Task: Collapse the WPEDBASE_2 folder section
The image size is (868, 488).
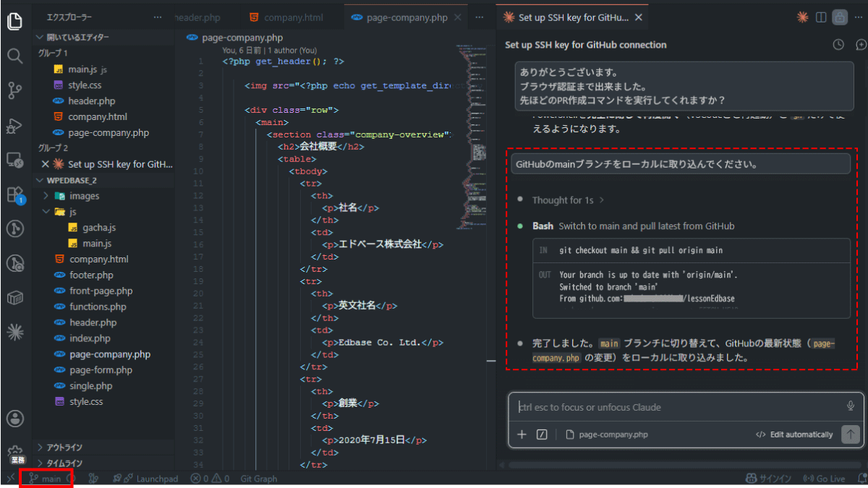Action: pos(103,180)
